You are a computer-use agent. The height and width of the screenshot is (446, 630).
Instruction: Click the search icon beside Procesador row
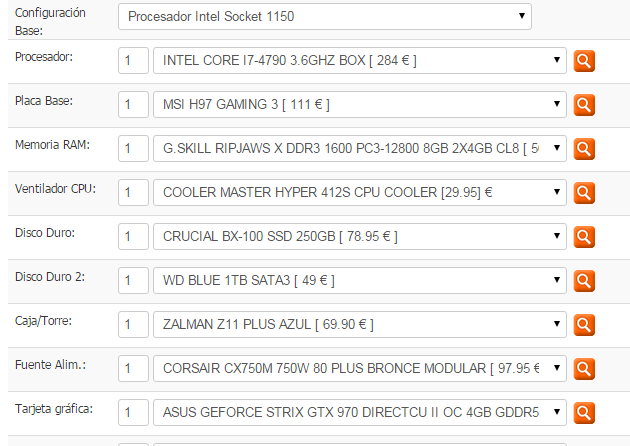click(584, 61)
